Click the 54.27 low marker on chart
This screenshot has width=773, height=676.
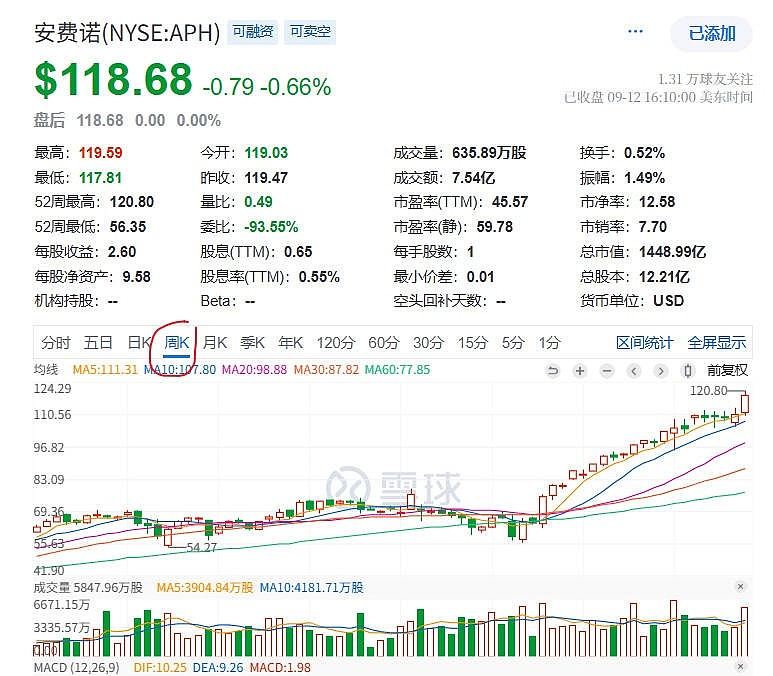click(x=202, y=547)
